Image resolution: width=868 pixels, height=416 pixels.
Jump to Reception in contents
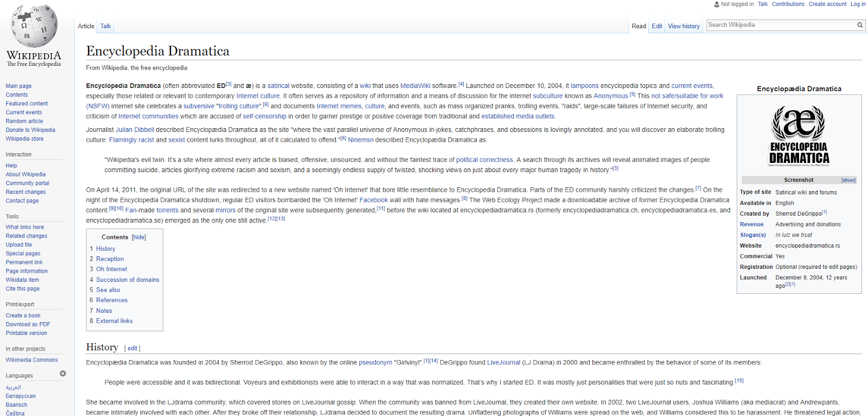tap(110, 259)
